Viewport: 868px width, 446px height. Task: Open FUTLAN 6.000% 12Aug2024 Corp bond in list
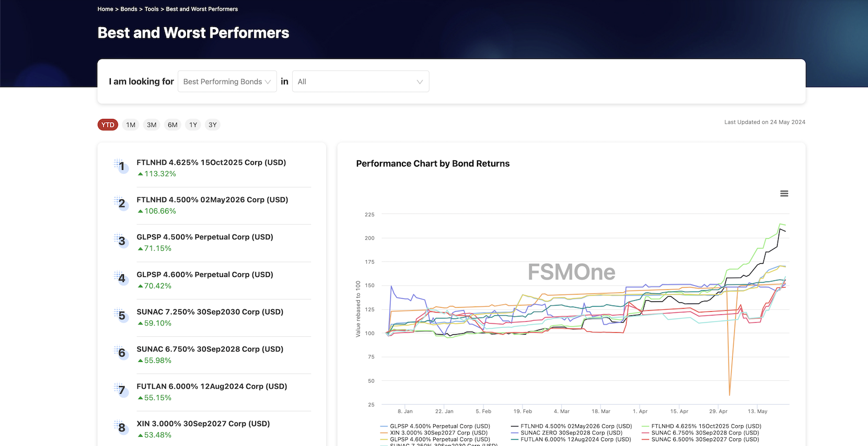pos(212,386)
